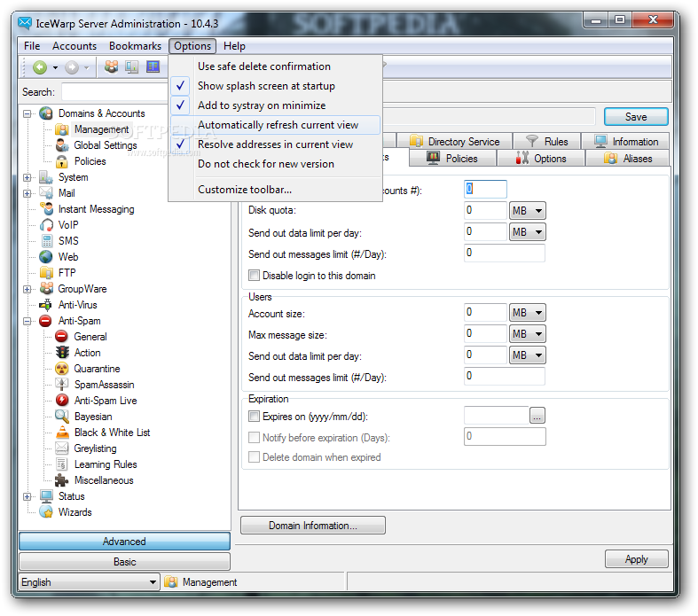Image resolution: width=698 pixels, height=616 pixels.
Task: Click the user accounts group toolbar icon
Action: coord(111,67)
